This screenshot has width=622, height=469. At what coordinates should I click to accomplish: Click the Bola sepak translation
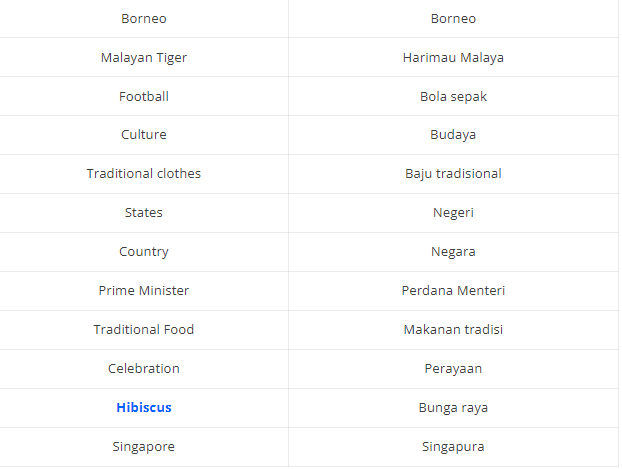coord(453,96)
